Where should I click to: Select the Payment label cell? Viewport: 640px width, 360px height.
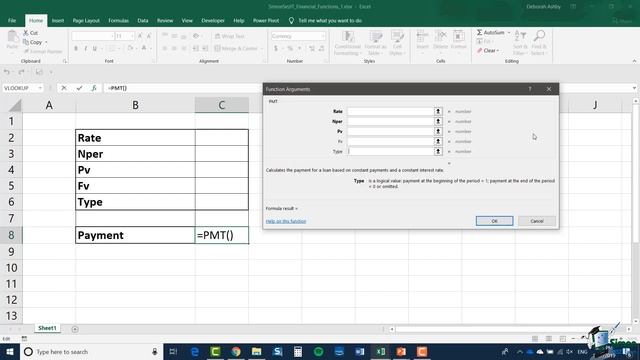(x=135, y=235)
